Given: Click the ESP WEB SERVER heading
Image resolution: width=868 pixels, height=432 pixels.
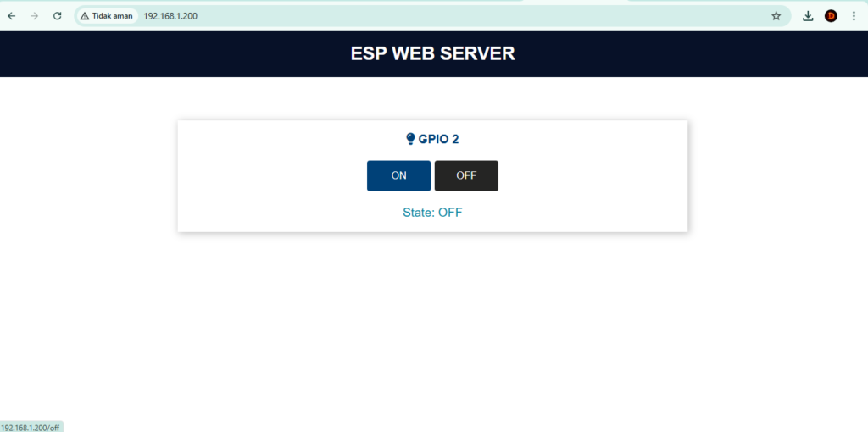Looking at the screenshot, I should click(432, 53).
